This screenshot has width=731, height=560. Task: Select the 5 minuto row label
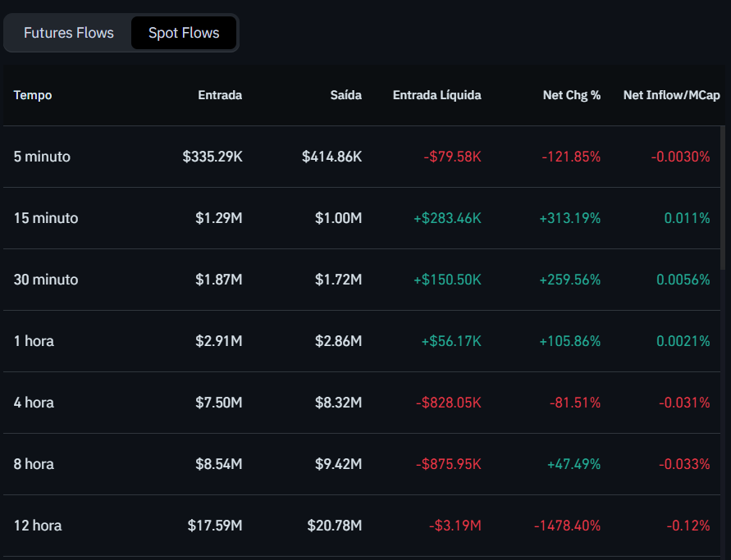pos(42,157)
